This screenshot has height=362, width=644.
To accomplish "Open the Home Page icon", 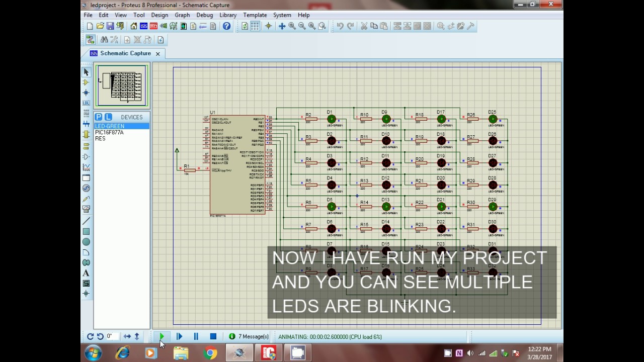I will [134, 26].
